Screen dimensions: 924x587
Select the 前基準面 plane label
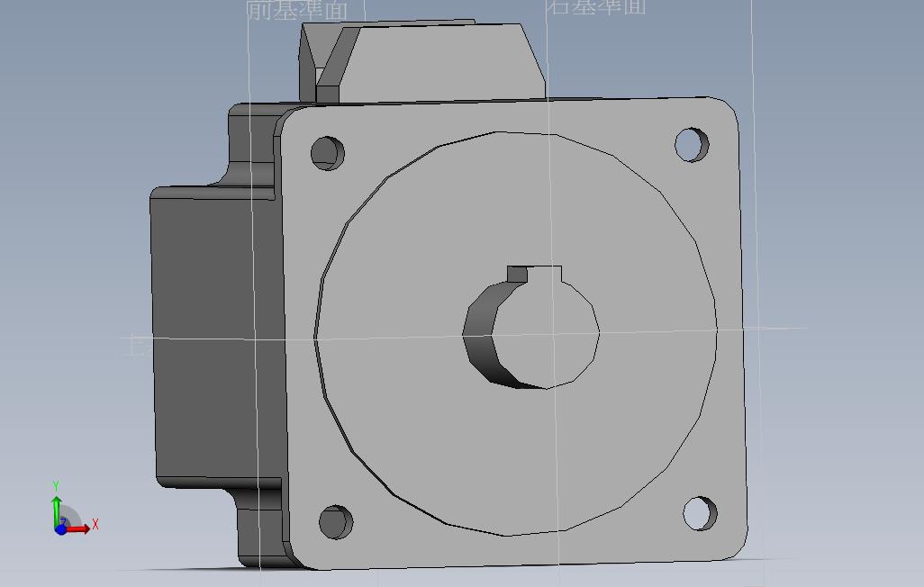pyautogui.click(x=297, y=10)
